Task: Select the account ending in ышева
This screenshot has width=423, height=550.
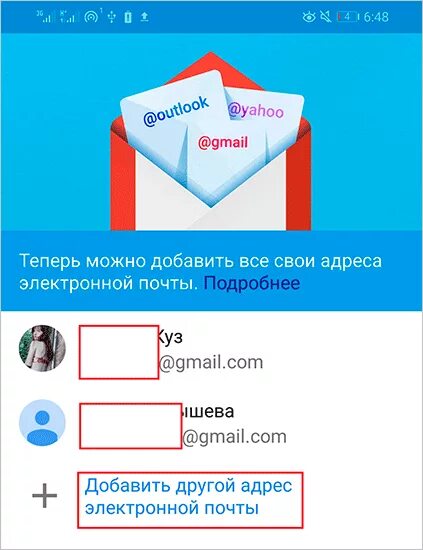Action: (x=212, y=423)
